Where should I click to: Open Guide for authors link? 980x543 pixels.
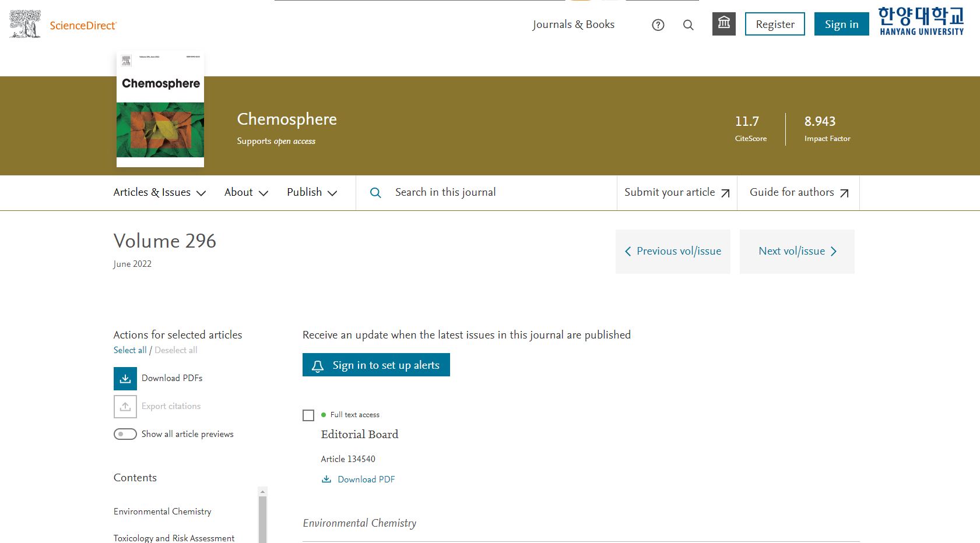pyautogui.click(x=798, y=193)
